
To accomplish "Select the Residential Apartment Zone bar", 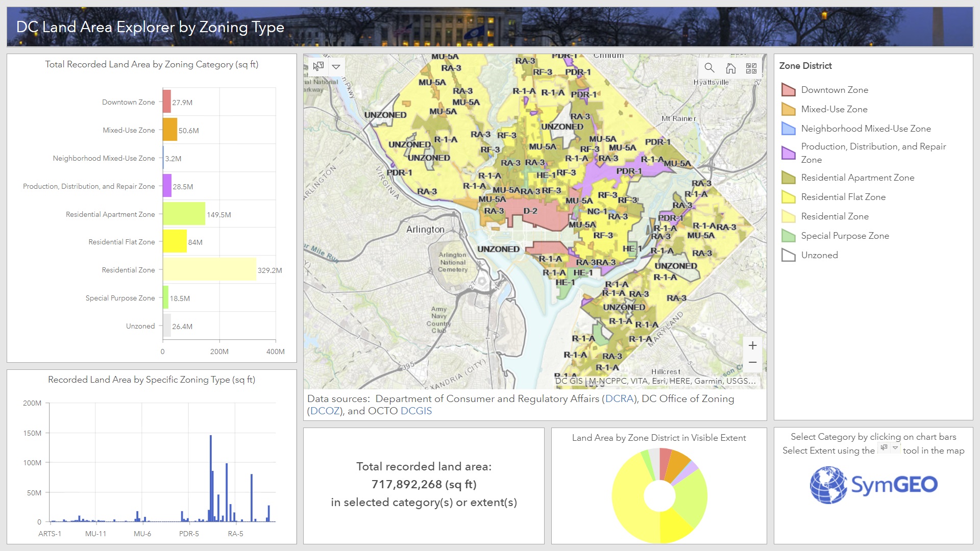I will (x=184, y=214).
